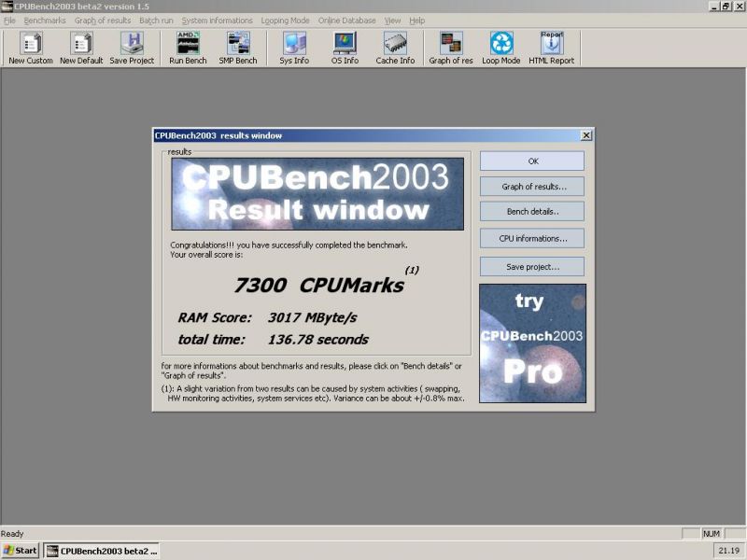
Task: Open the File menu
Action: click(9, 21)
